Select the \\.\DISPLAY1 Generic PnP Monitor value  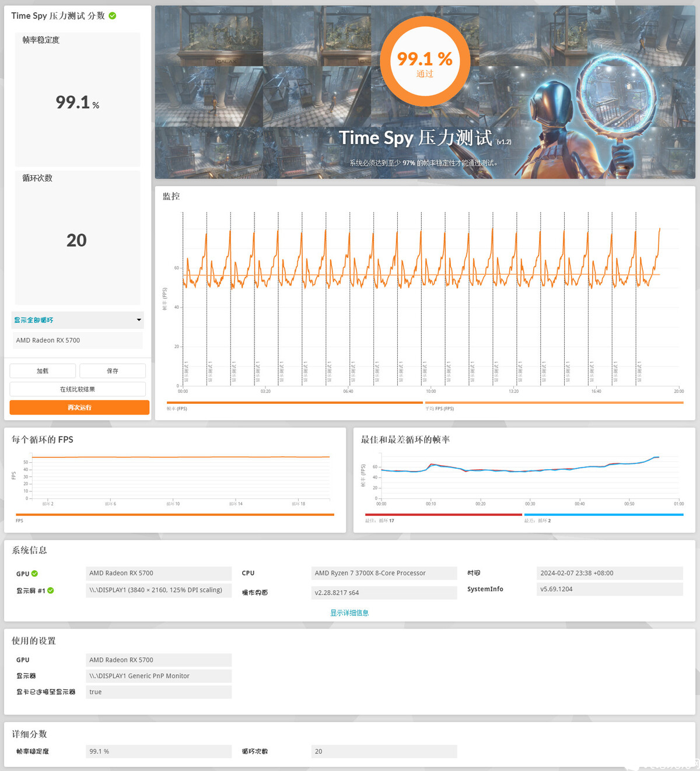(x=159, y=676)
